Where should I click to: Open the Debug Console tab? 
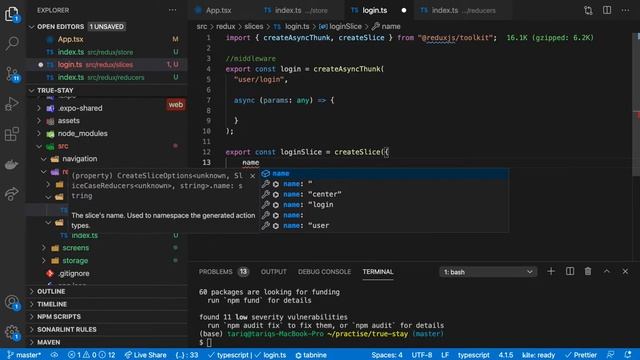(324, 271)
